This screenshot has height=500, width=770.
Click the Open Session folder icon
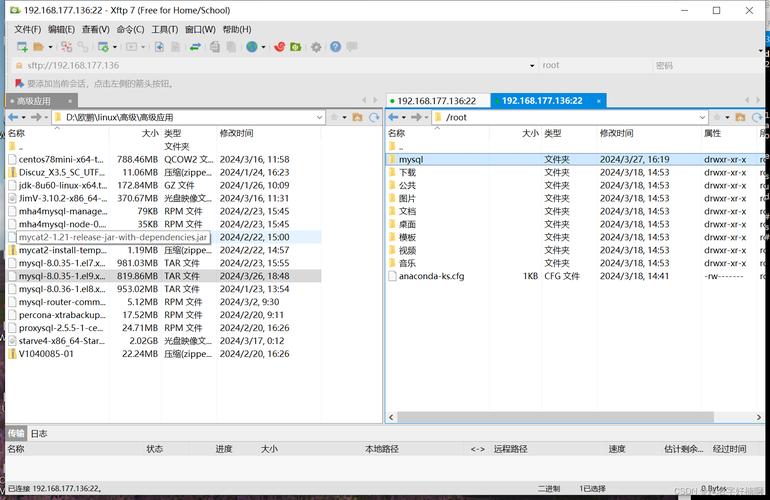pos(38,47)
